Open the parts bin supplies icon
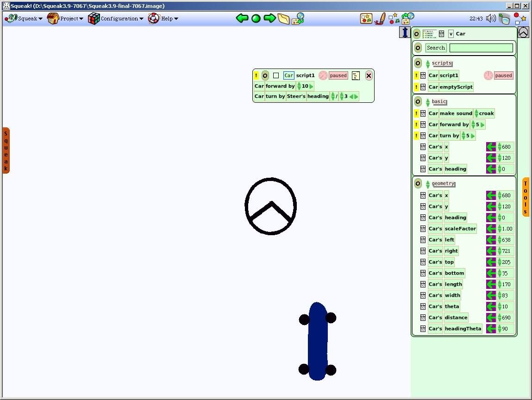Viewport: 532px width, 400px height. pyautogui.click(x=366, y=19)
